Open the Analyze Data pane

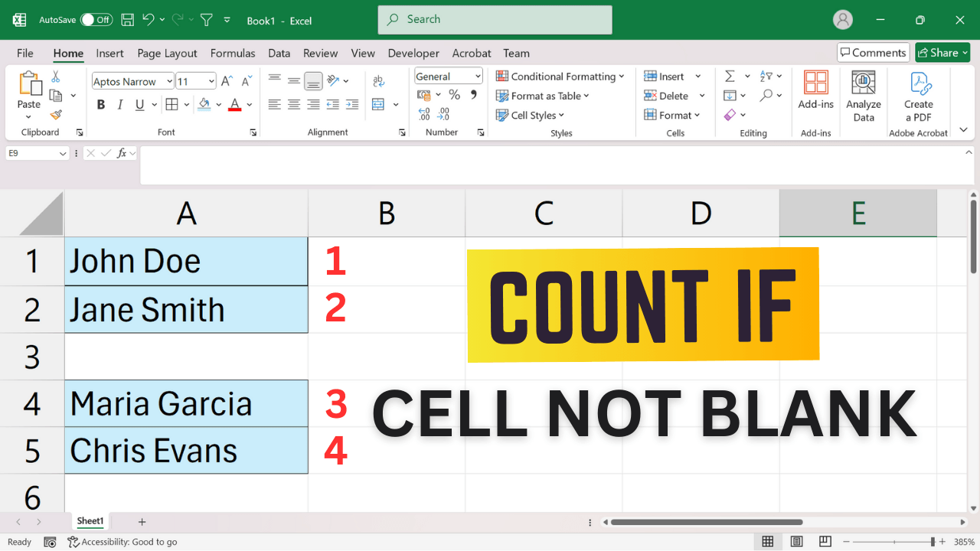863,97
